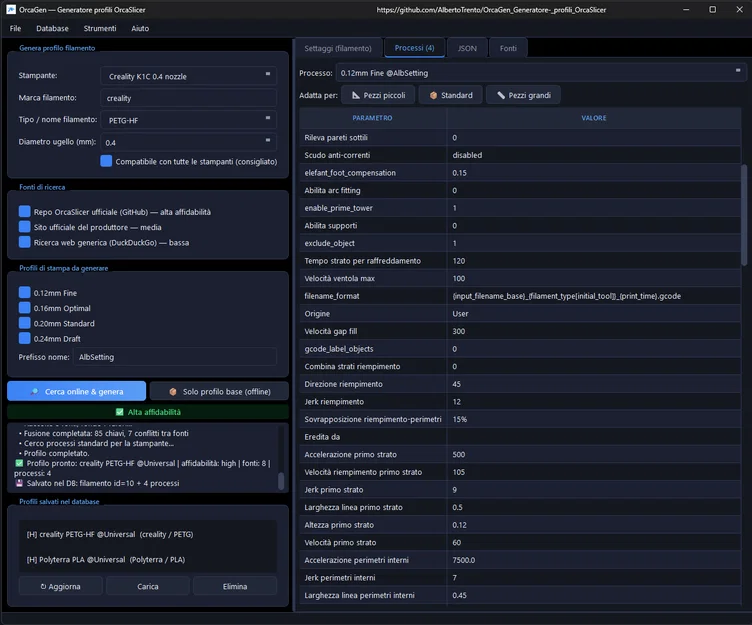Click the package icon on Solo profilo base

click(x=173, y=391)
